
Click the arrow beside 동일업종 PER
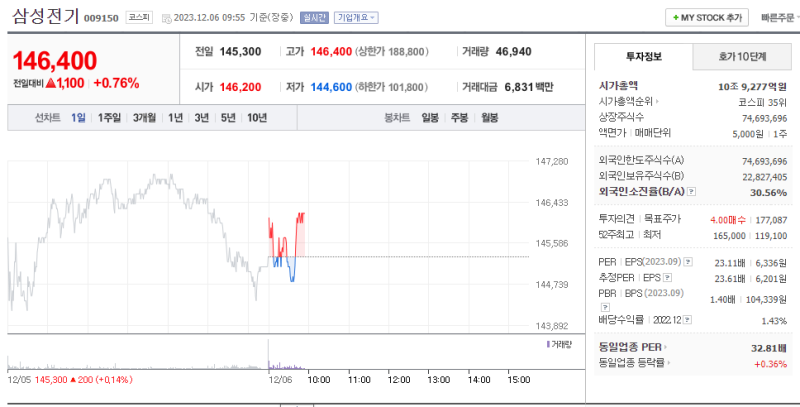[x=666, y=348]
